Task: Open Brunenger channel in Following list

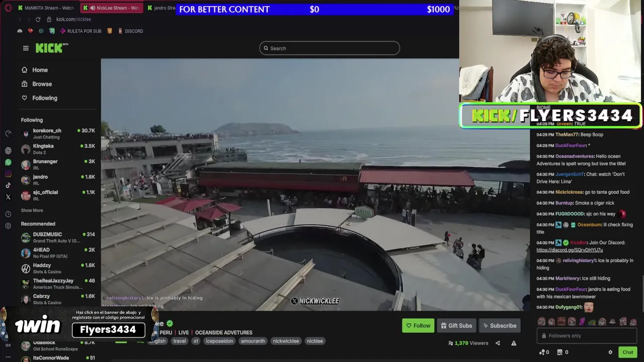Action: [58, 164]
